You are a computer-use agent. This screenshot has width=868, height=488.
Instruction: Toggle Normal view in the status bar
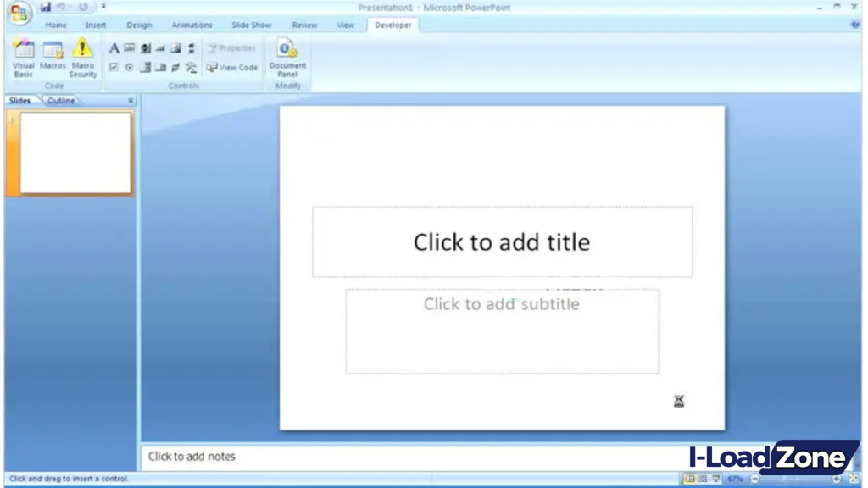click(689, 478)
